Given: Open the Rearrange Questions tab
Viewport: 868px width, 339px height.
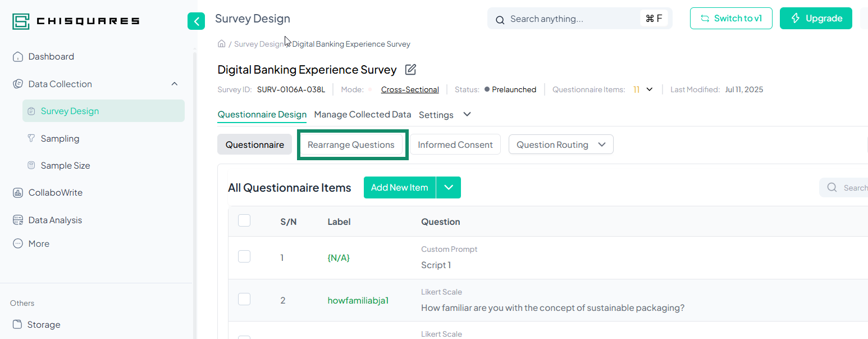Looking at the screenshot, I should pyautogui.click(x=351, y=144).
